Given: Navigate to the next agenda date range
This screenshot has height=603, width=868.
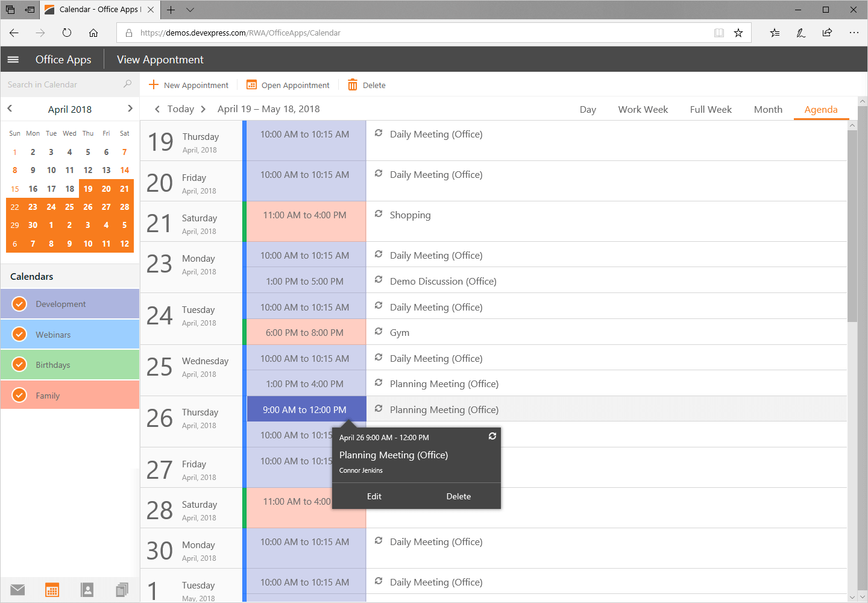Looking at the screenshot, I should pos(203,109).
